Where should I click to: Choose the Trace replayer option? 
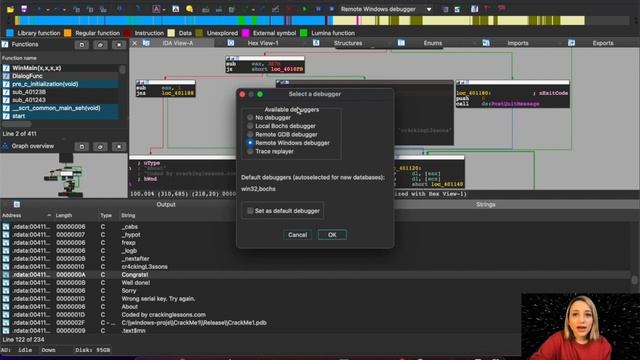click(250, 151)
